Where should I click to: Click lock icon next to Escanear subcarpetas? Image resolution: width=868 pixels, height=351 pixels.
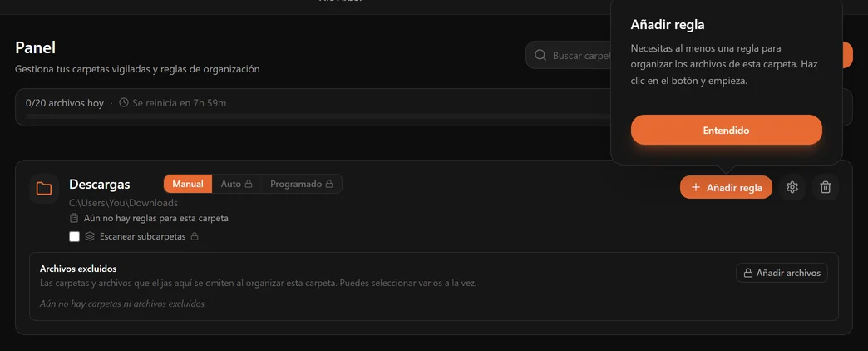[x=195, y=236]
